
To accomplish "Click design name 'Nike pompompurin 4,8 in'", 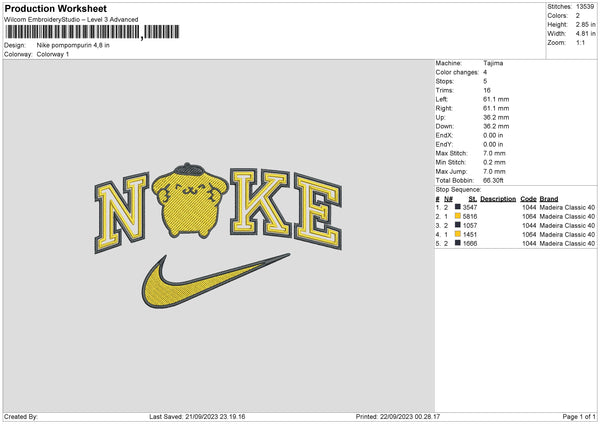I will (x=73, y=45).
